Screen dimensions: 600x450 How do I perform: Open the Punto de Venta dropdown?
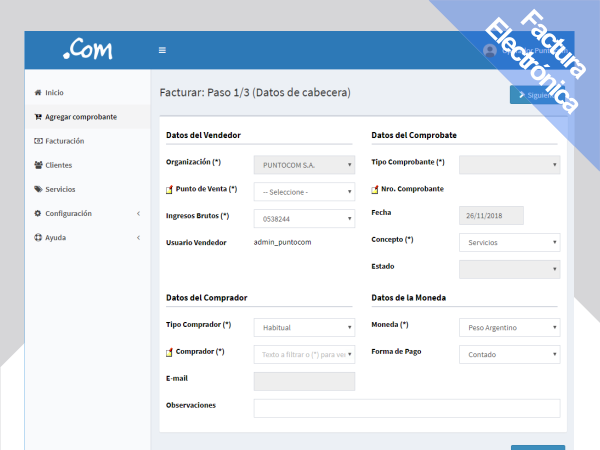pos(304,192)
